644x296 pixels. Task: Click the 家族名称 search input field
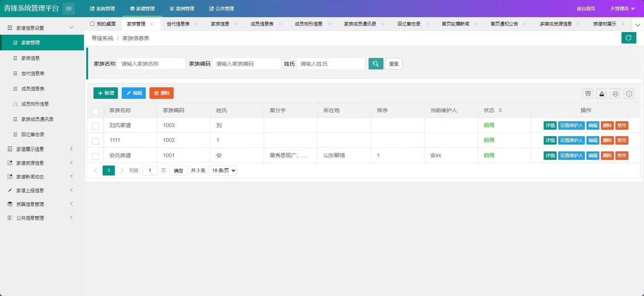coord(151,64)
